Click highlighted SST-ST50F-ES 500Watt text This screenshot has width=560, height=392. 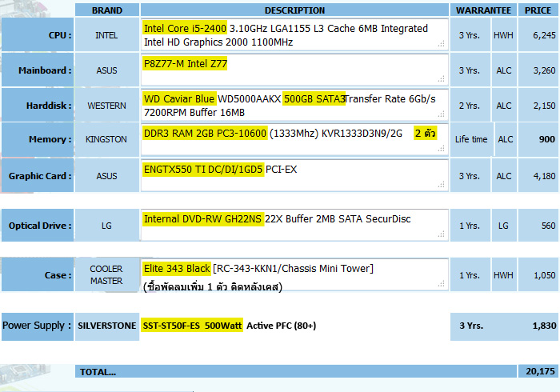coord(192,326)
